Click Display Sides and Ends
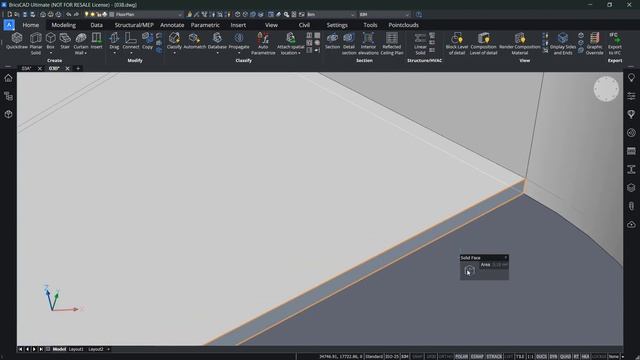The height and width of the screenshot is (360, 640). (x=563, y=43)
